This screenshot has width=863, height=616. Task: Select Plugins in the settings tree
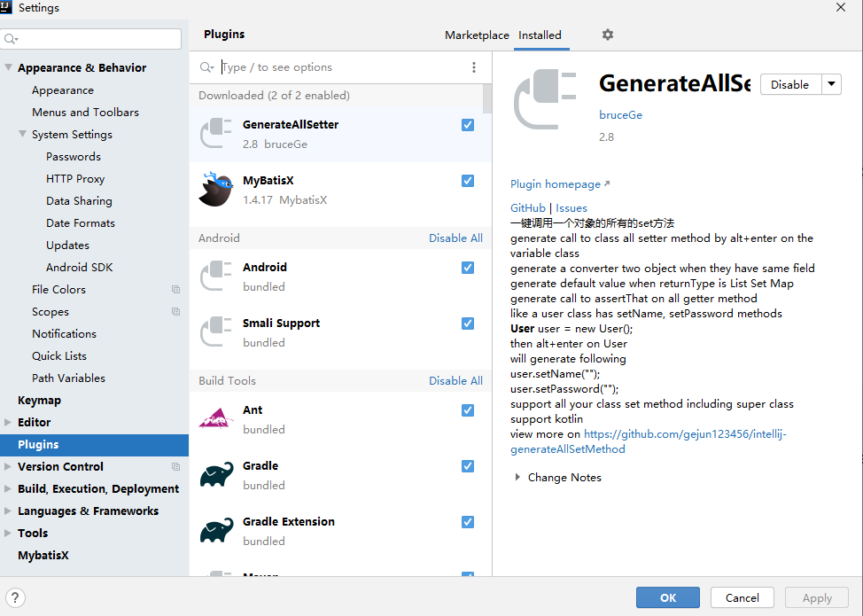(x=94, y=445)
